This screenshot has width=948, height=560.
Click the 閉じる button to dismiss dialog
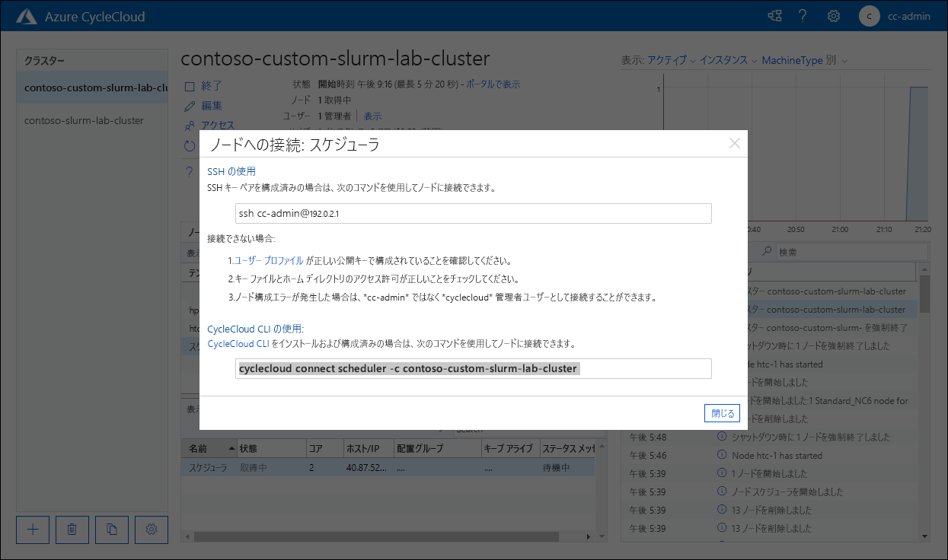point(721,412)
